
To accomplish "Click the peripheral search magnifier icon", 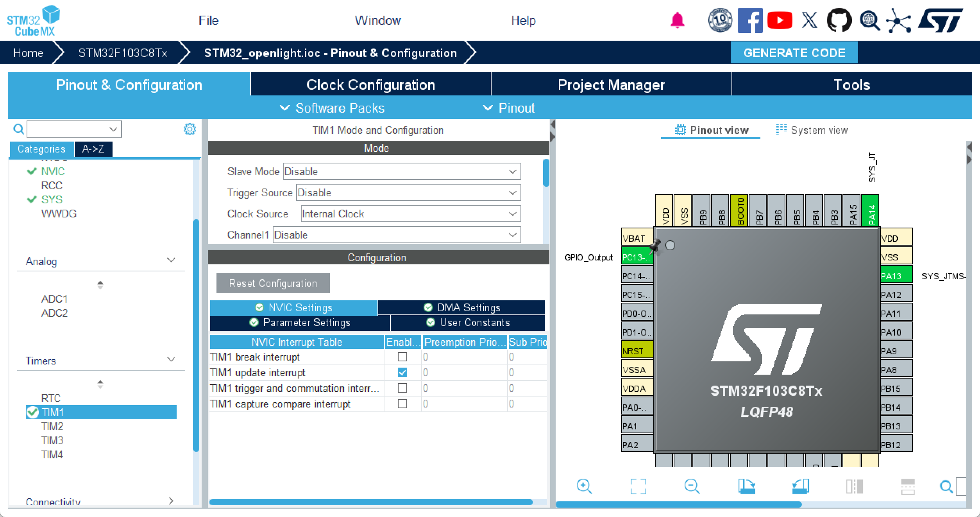I will coord(18,129).
